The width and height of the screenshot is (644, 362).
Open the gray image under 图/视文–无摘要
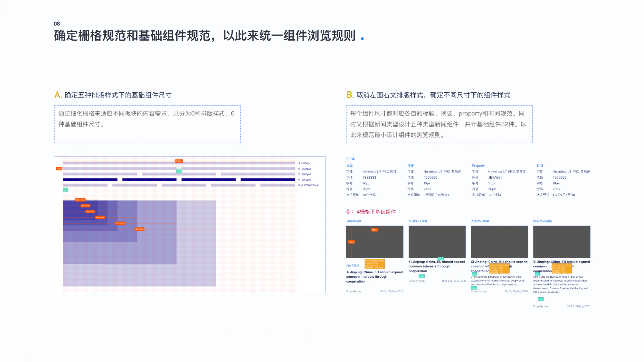click(437, 242)
